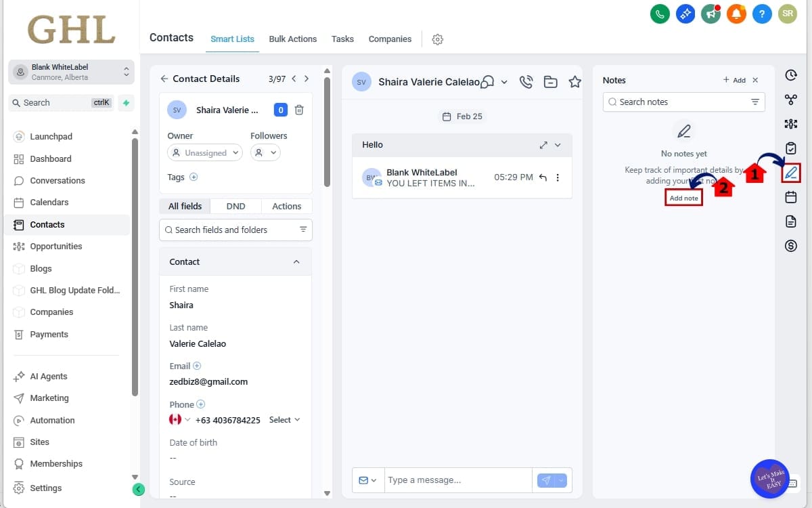
Task: Expand the message options dropdown near send button
Action: tap(561, 480)
